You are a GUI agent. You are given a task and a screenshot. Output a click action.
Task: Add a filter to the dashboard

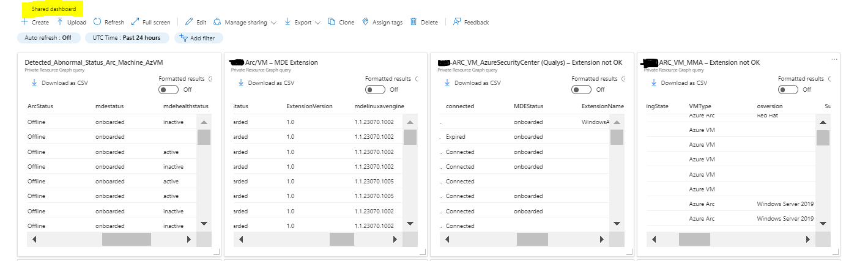[x=198, y=38]
